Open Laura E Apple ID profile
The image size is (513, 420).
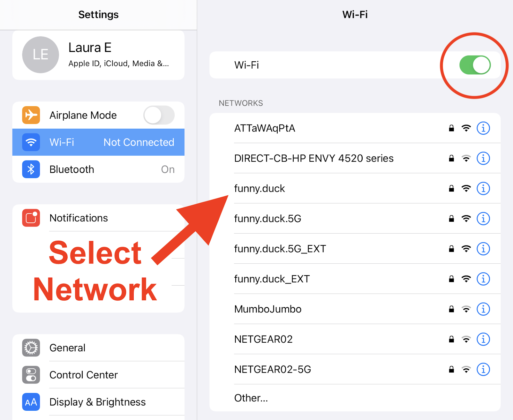(119, 55)
